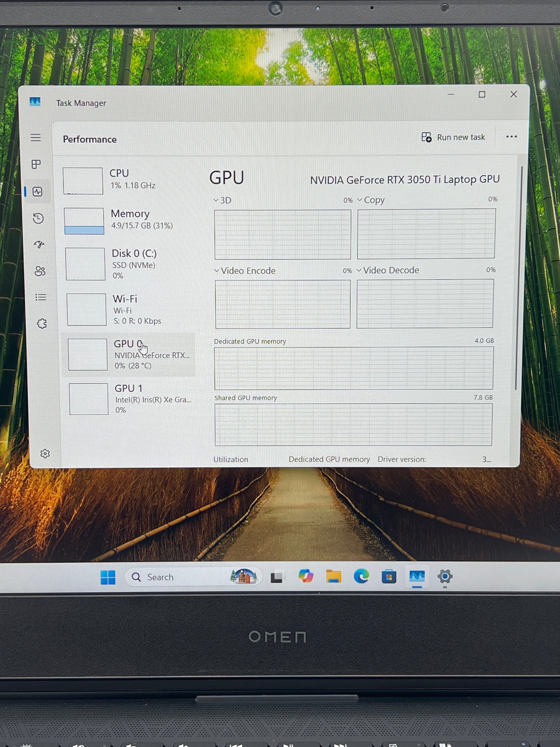
Task: Click the 4.0 GB dedicated memory value
Action: tap(484, 340)
